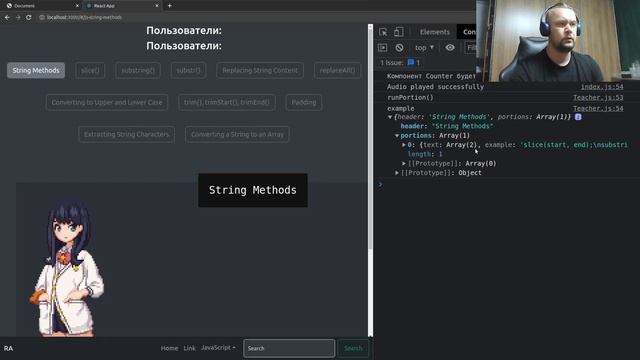Viewport: 640px width, 360px height.
Task: Select the substr() button
Action: tap(189, 70)
